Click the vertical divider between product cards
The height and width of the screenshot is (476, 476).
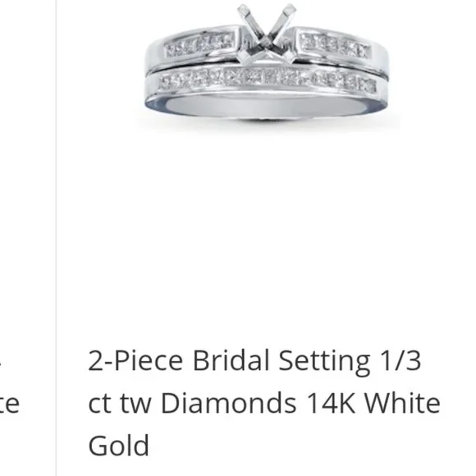[x=56, y=238]
